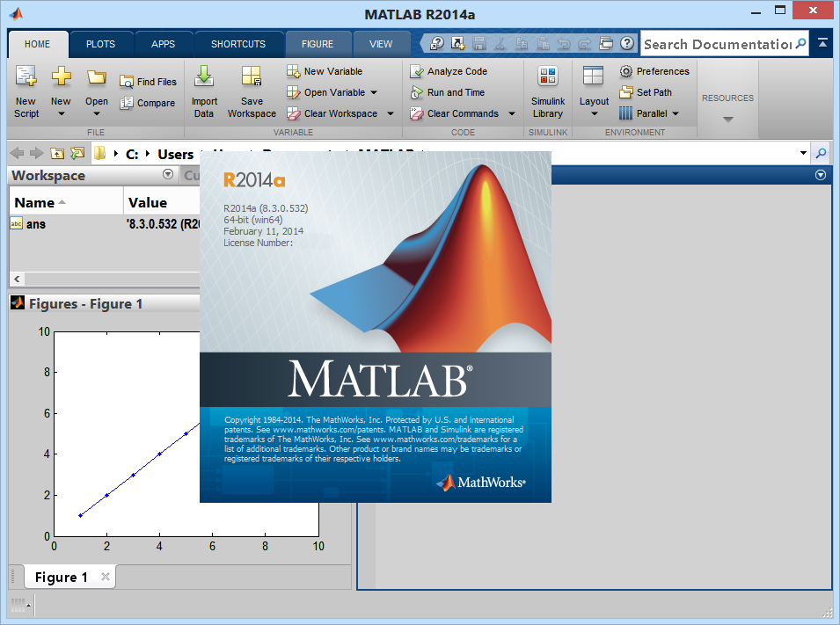Click the Run and Time button
840x625 pixels.
click(x=448, y=92)
